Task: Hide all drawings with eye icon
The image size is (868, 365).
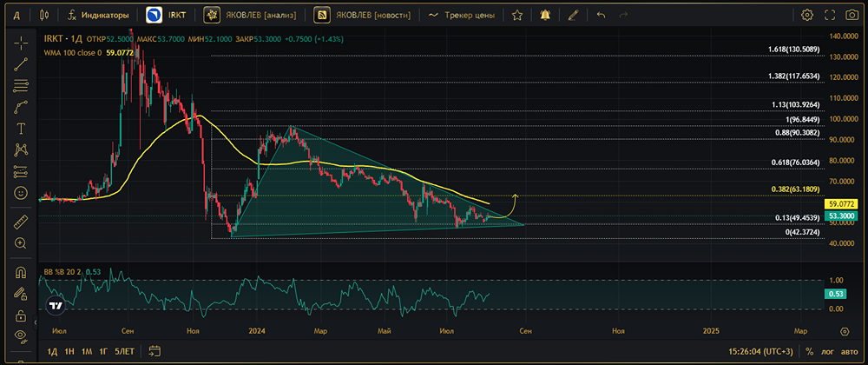Action: click(x=20, y=335)
